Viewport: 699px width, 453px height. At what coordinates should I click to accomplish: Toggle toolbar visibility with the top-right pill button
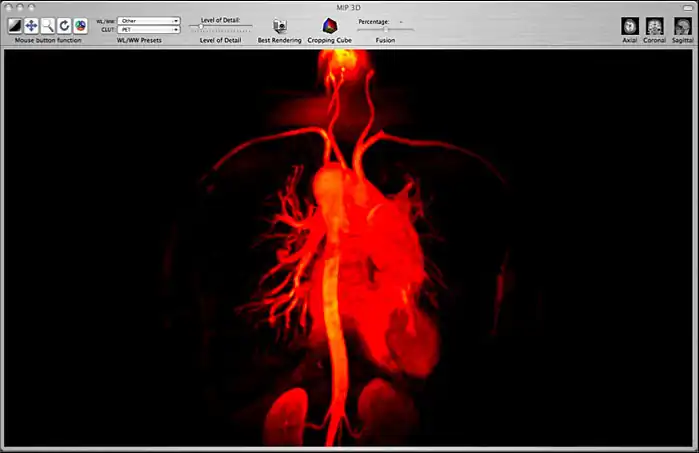pyautogui.click(x=686, y=6)
